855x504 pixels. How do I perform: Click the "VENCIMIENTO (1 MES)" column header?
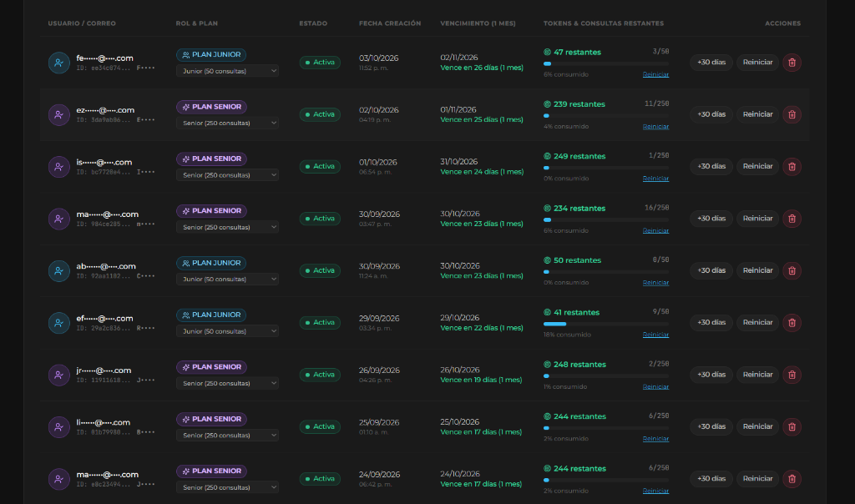pyautogui.click(x=478, y=23)
